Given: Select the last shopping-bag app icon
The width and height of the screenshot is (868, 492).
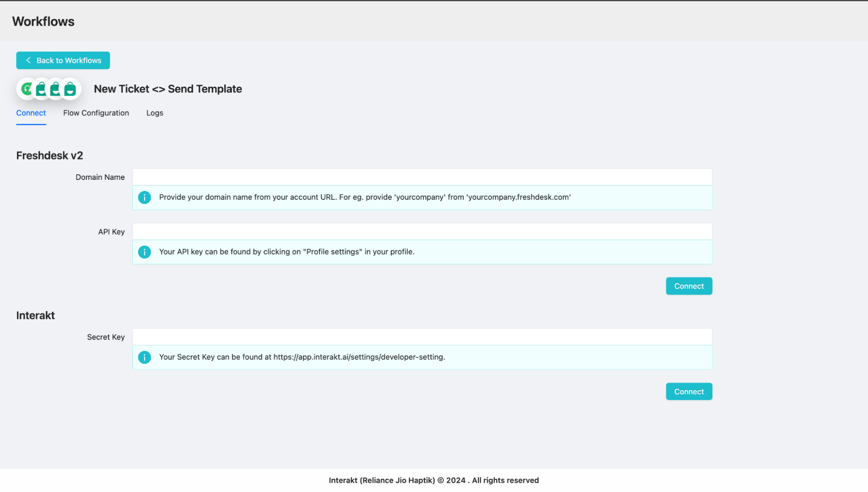Looking at the screenshot, I should tap(70, 89).
